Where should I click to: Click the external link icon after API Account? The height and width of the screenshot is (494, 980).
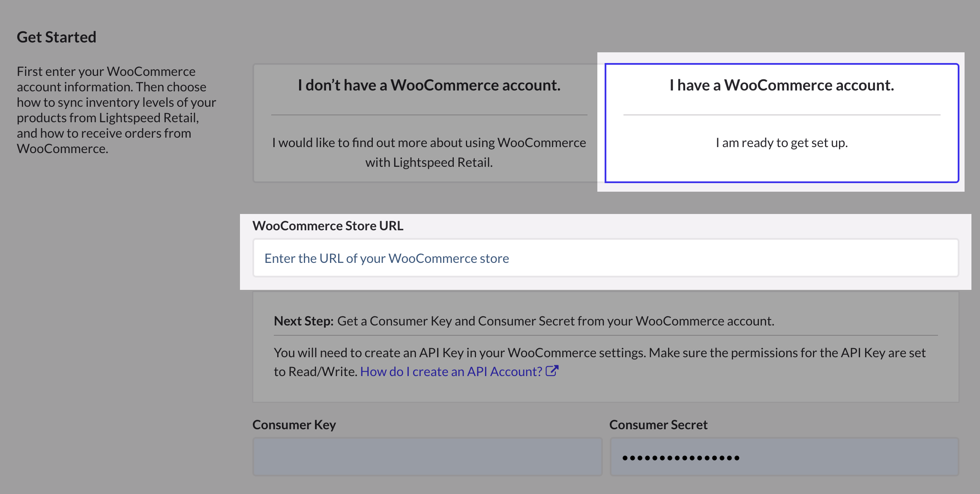[x=552, y=370]
